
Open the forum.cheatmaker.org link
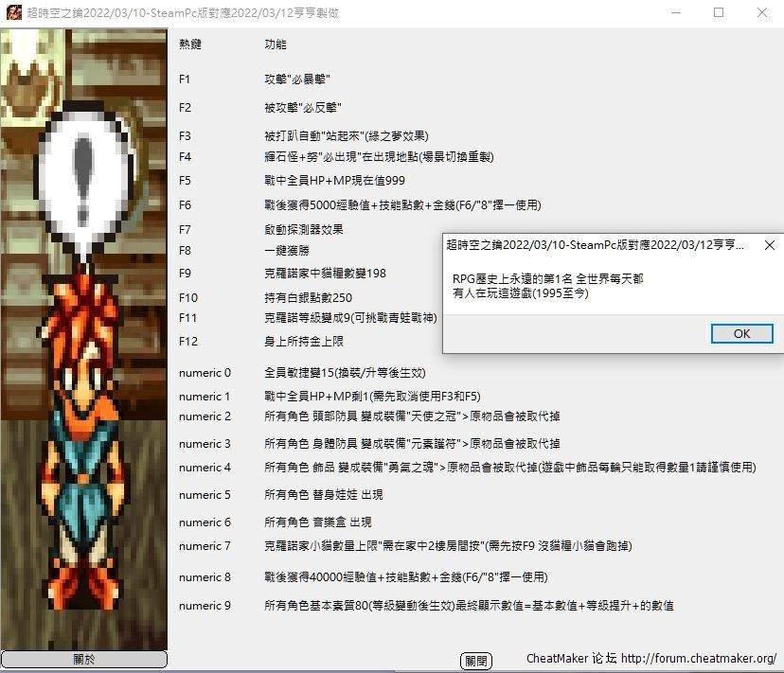[x=699, y=659]
